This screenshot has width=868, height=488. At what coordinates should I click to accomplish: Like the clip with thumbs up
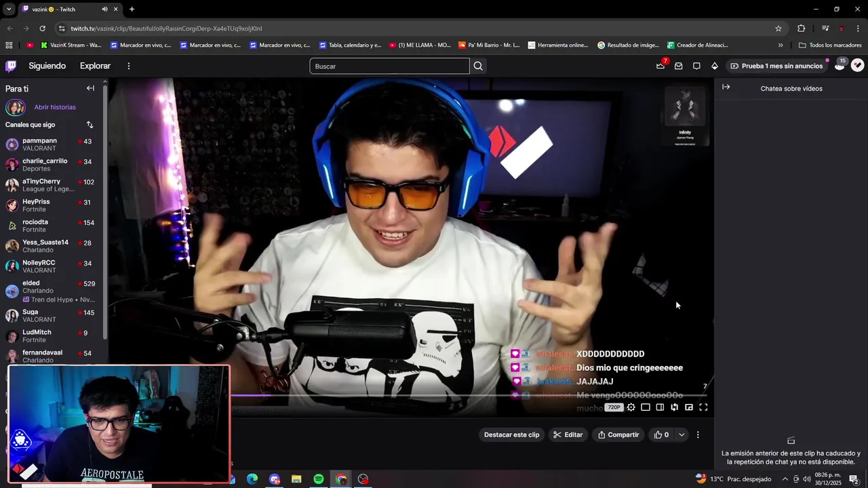(x=661, y=434)
